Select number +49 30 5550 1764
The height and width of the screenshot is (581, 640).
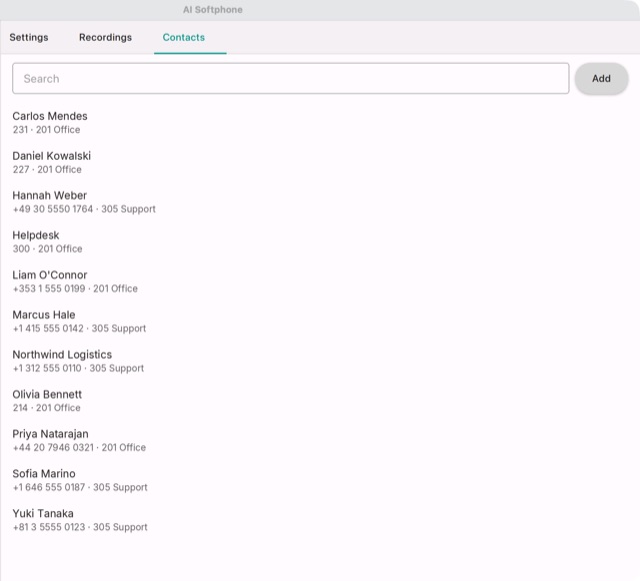click(53, 209)
